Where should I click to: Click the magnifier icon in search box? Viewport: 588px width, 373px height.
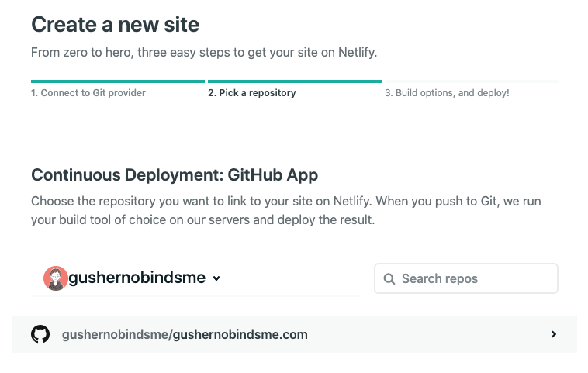[x=389, y=278]
